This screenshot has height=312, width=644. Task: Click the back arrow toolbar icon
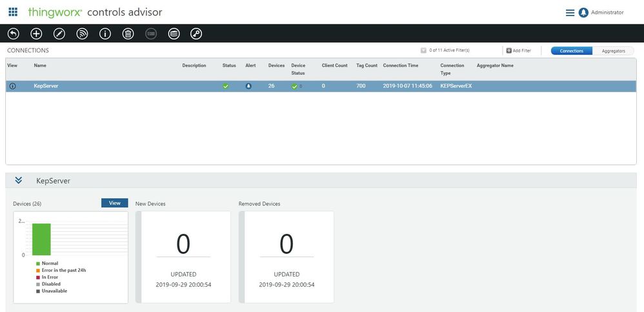click(x=14, y=34)
